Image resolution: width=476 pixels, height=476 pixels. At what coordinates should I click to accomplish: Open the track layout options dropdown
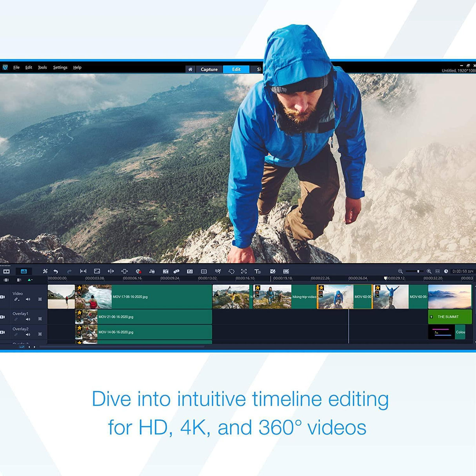[x=19, y=280]
